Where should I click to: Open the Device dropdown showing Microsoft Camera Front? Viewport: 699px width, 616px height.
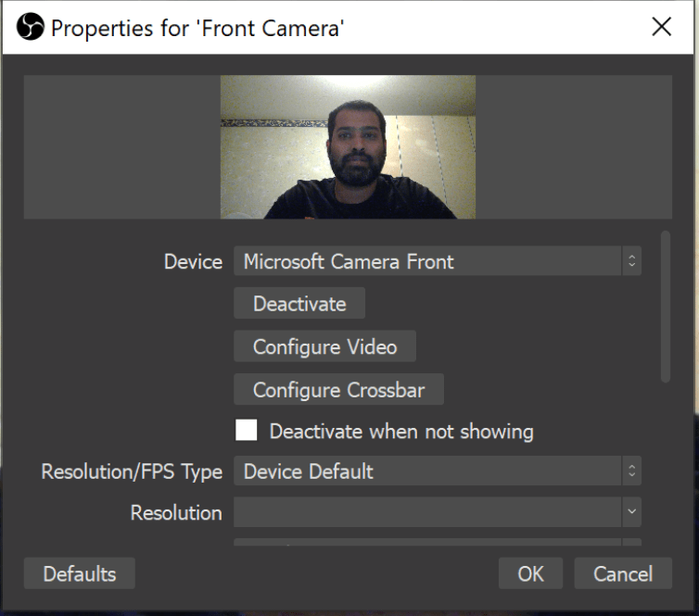pyautogui.click(x=426, y=261)
